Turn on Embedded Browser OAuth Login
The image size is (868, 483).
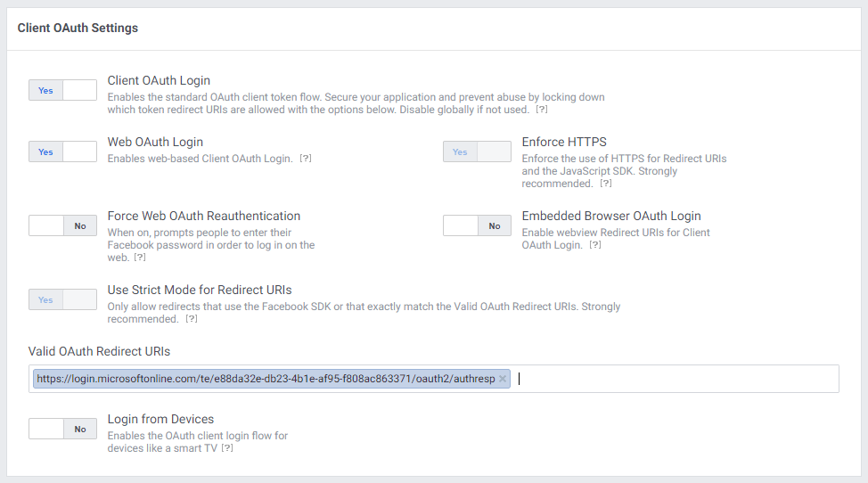(x=477, y=226)
